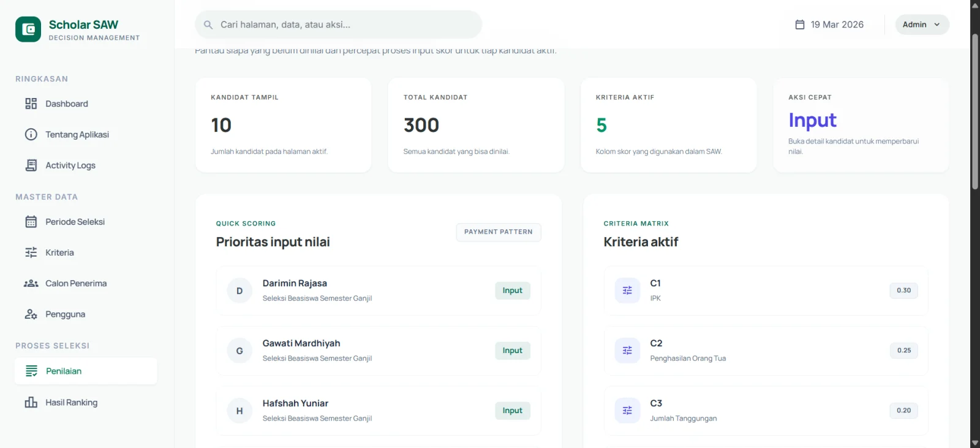Click the Kriteria sliders icon
This screenshot has width=980, height=448.
pyautogui.click(x=31, y=252)
